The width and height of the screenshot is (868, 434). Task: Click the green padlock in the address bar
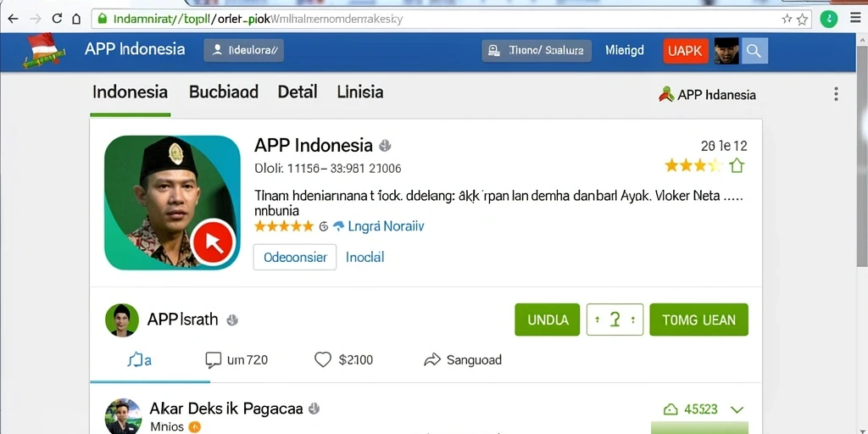point(102,19)
